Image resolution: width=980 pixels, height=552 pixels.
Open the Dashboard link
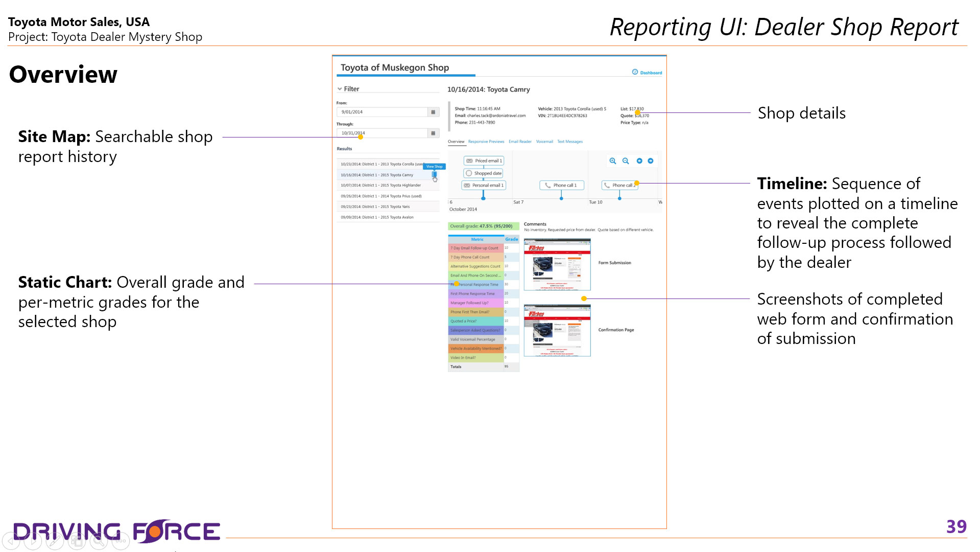pyautogui.click(x=647, y=73)
